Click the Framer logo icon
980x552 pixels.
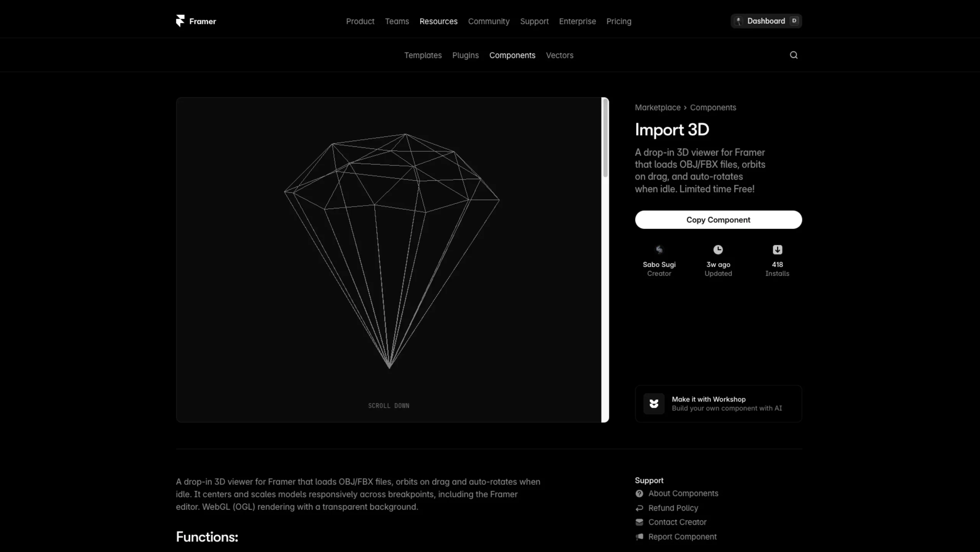point(180,21)
